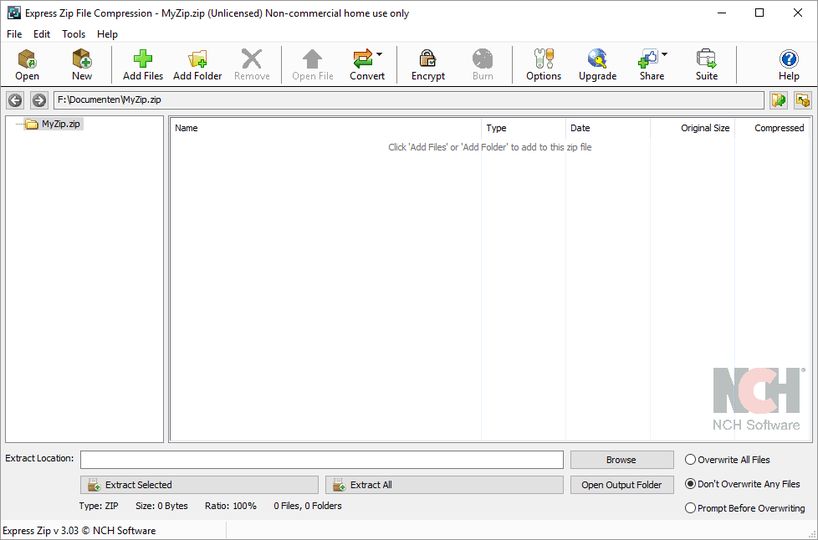
Task: Expand the Convert dropdown arrow
Action: pos(379,54)
